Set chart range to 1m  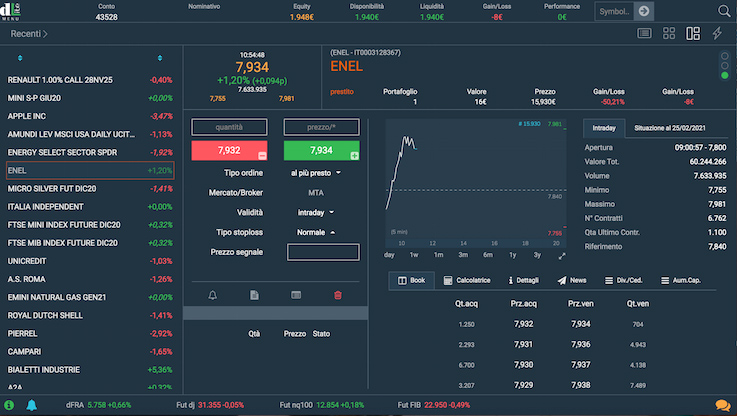(x=438, y=255)
